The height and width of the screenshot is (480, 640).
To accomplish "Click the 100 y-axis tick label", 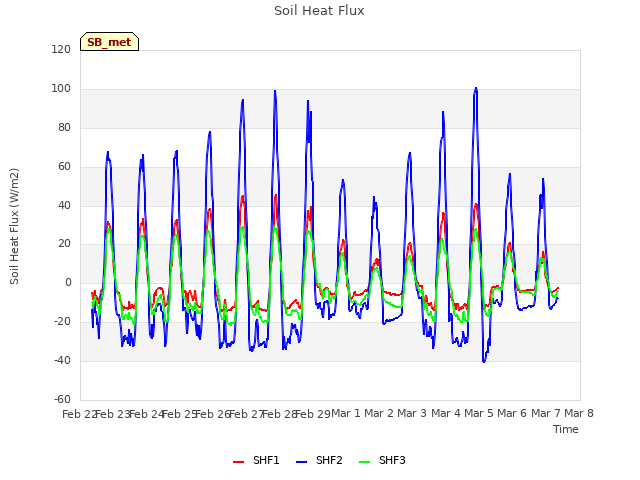I will coord(61,89).
